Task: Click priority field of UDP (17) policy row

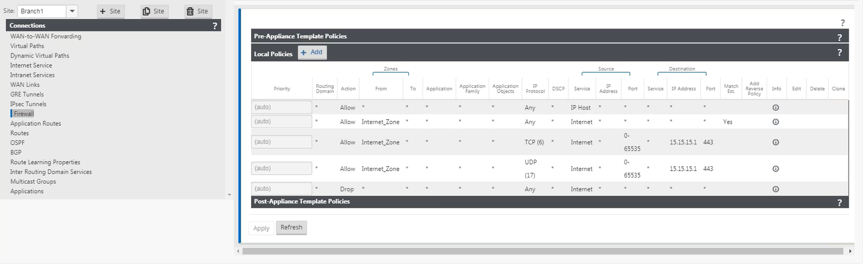Action: (281, 168)
